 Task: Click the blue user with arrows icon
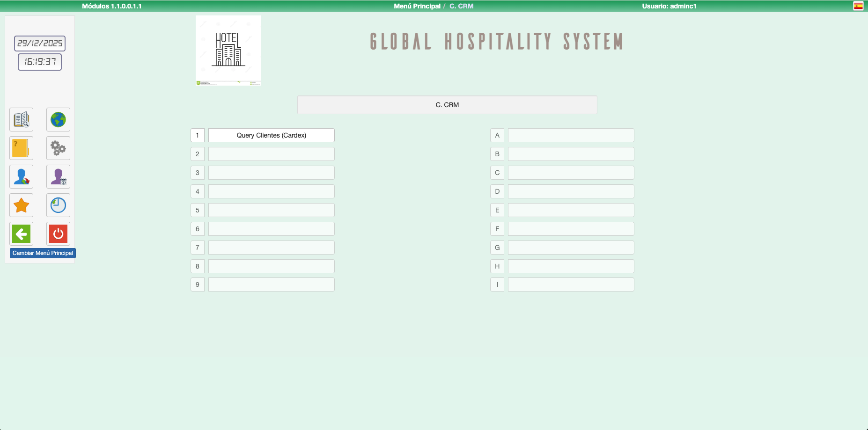coord(21,177)
